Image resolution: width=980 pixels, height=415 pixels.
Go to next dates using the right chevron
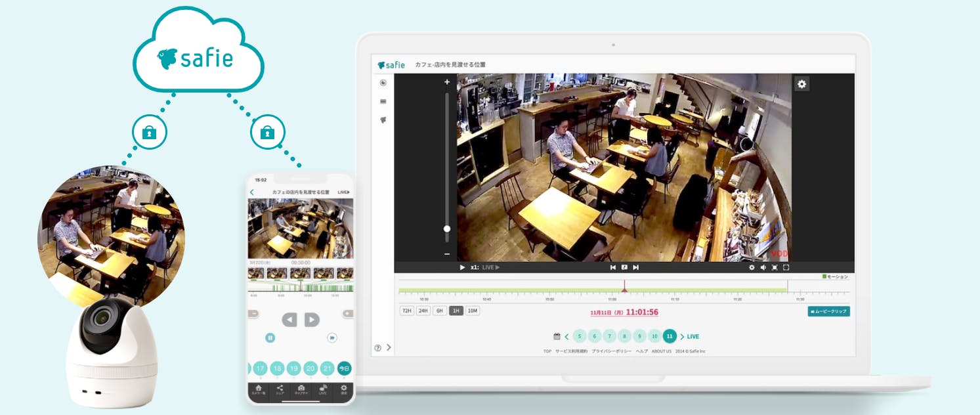click(682, 337)
